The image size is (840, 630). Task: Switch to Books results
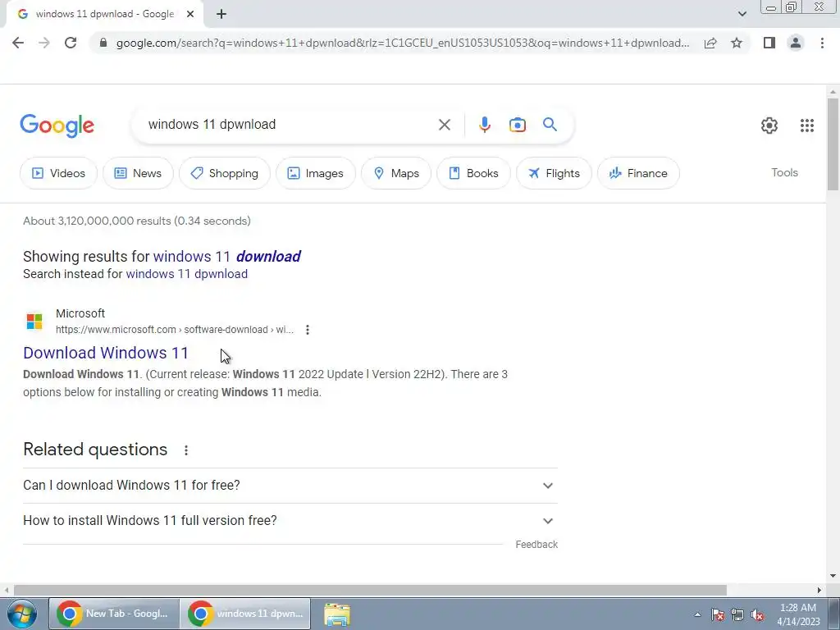(473, 173)
